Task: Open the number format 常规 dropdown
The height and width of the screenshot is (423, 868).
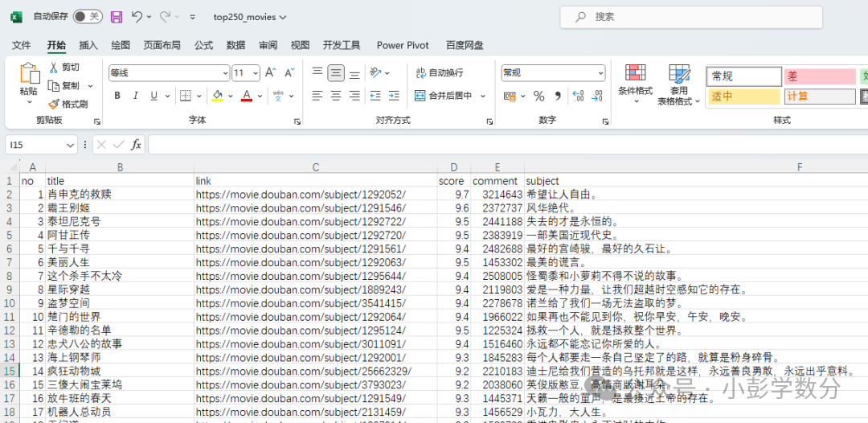Action: coord(600,73)
